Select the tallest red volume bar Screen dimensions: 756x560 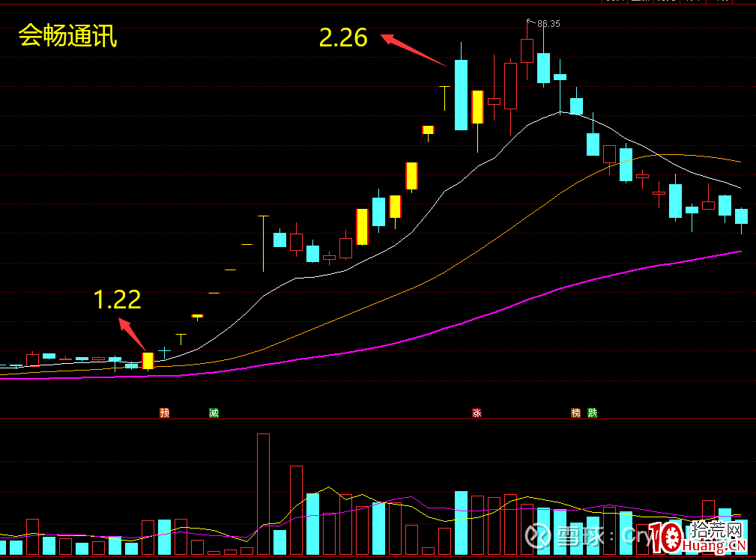pyautogui.click(x=263, y=494)
